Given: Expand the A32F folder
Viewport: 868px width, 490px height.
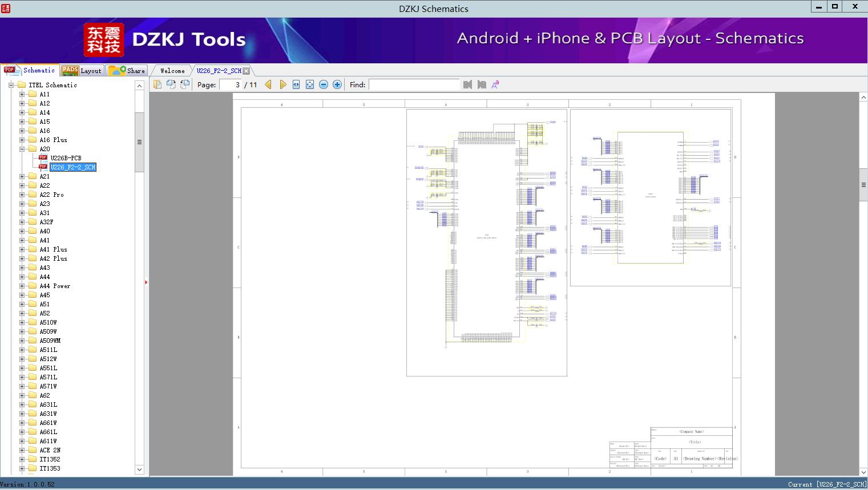Looking at the screenshot, I should pyautogui.click(x=22, y=222).
